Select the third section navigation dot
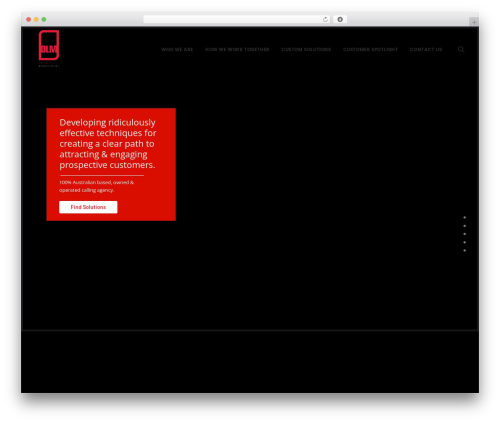Screen dimensions: 500x423 click(x=464, y=234)
